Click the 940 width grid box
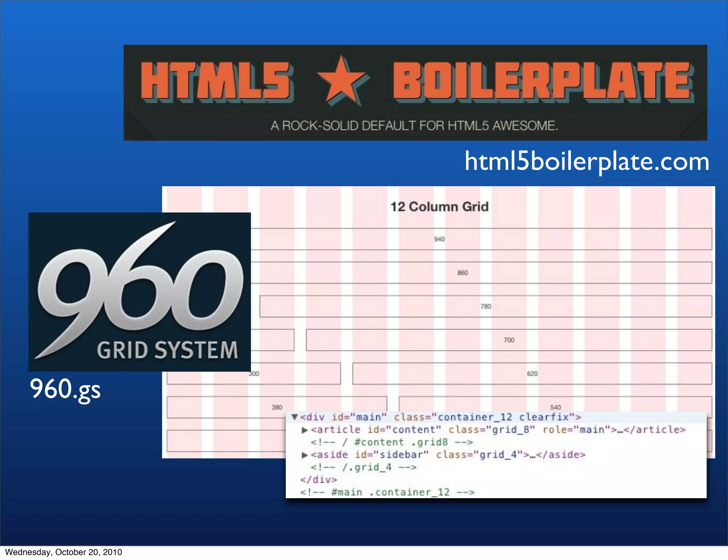 [x=481, y=239]
